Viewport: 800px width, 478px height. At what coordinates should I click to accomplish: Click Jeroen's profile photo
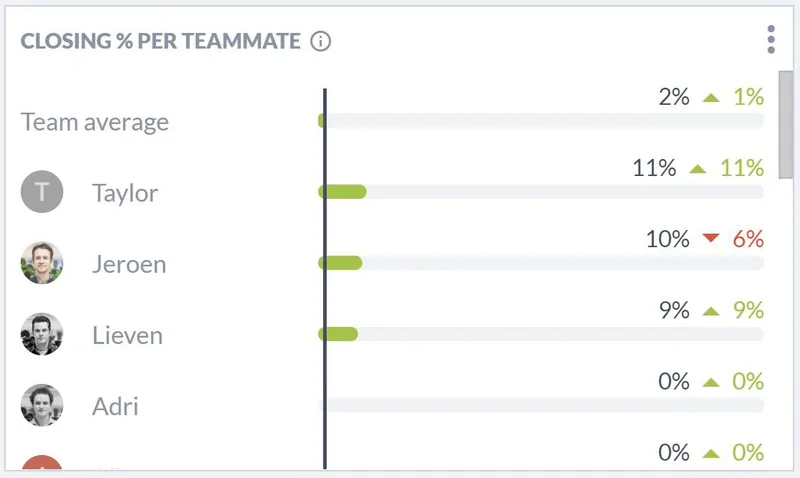[x=42, y=263]
